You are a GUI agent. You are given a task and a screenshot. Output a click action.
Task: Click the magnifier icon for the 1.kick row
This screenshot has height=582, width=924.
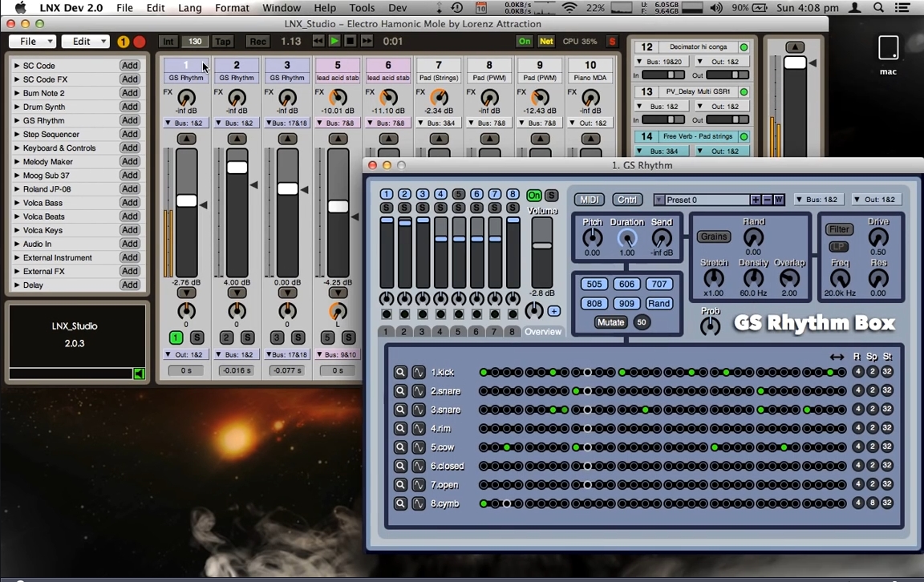point(400,372)
